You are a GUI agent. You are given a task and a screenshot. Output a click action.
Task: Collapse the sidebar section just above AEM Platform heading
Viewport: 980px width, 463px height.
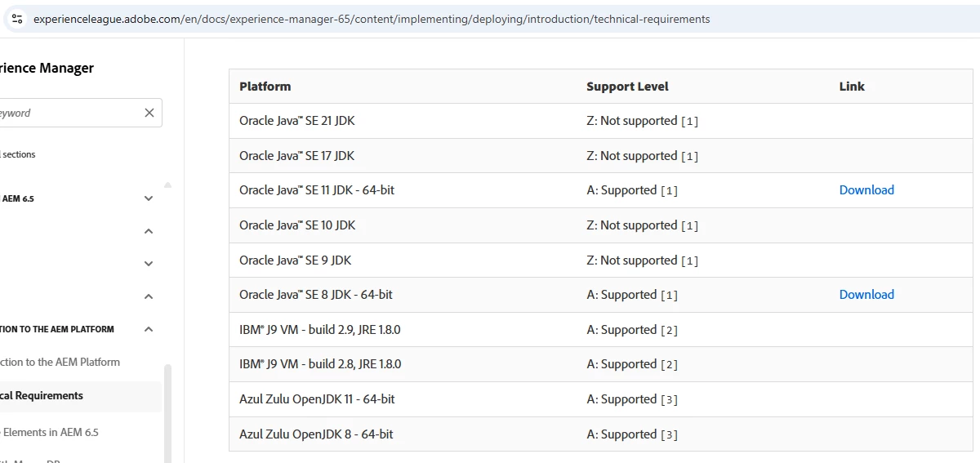pyautogui.click(x=149, y=296)
